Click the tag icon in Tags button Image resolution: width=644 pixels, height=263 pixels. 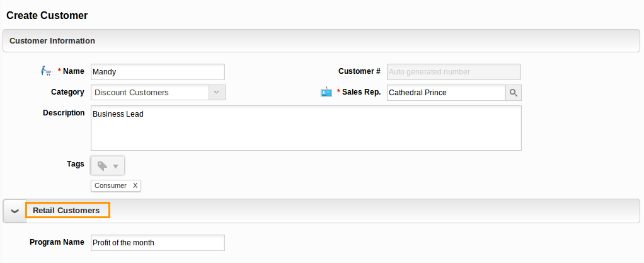[x=102, y=166]
